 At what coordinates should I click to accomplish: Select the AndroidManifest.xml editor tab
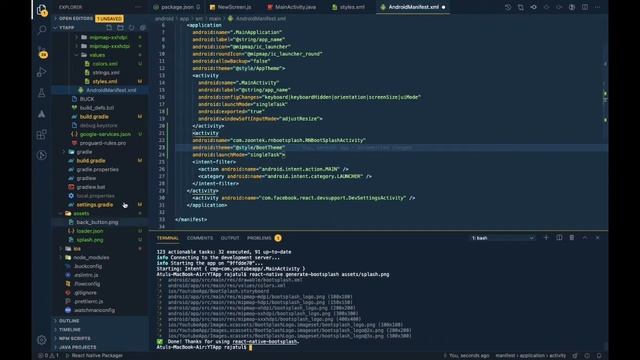tap(413, 7)
